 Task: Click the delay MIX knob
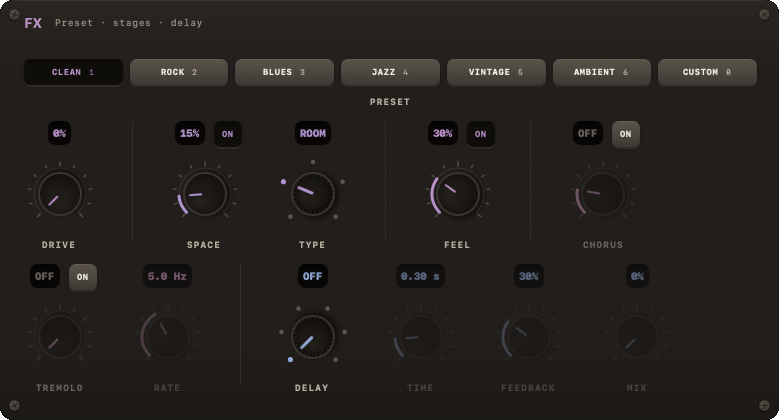[636, 337]
